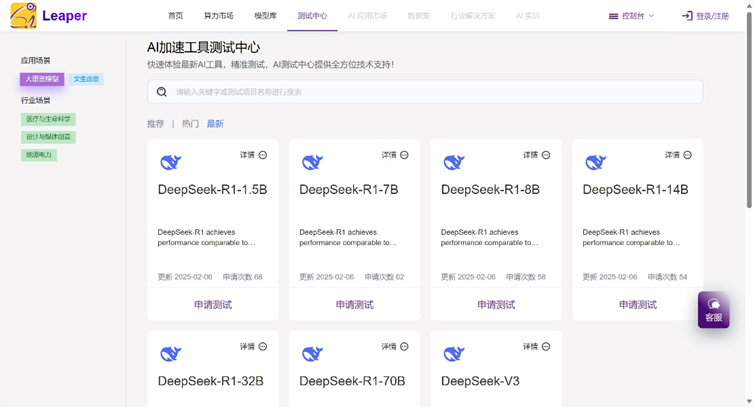The image size is (753, 407).
Task: Toggle the 医疗与生命科学 industry tag
Action: click(x=48, y=119)
